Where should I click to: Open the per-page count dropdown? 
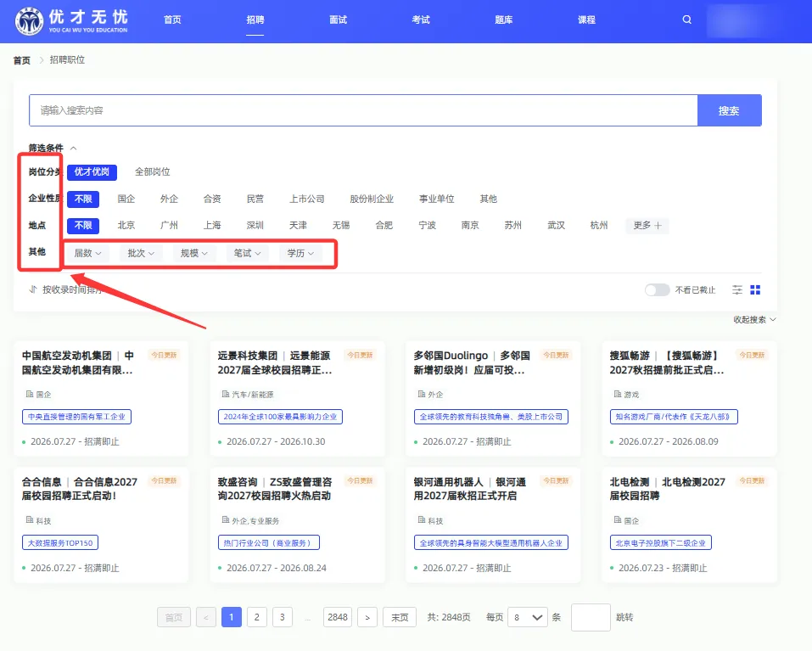click(528, 617)
